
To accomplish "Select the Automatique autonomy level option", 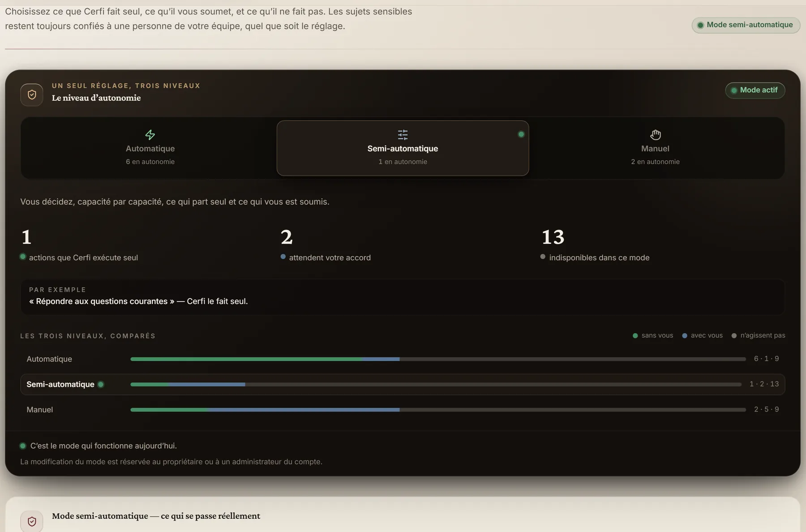I will coord(150,148).
